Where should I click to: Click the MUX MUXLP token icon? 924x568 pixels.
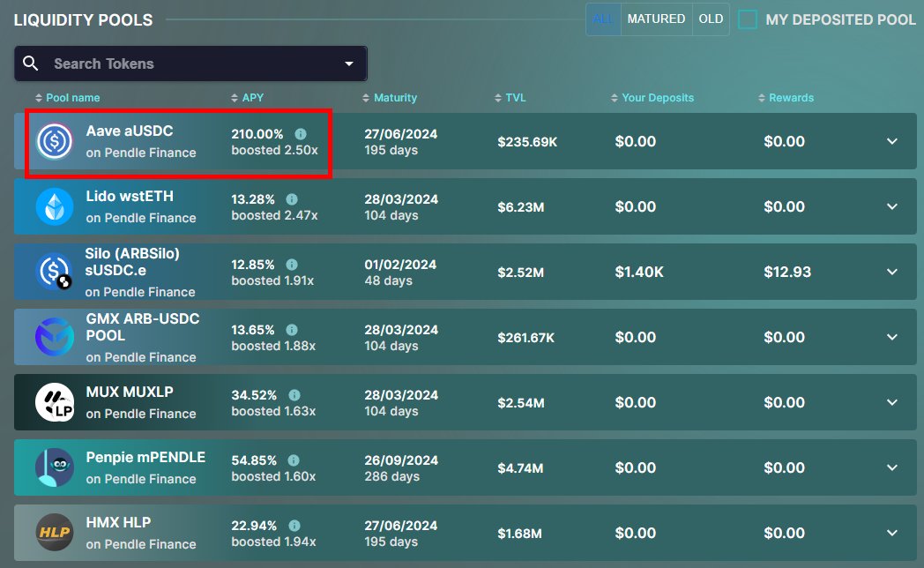click(x=54, y=402)
